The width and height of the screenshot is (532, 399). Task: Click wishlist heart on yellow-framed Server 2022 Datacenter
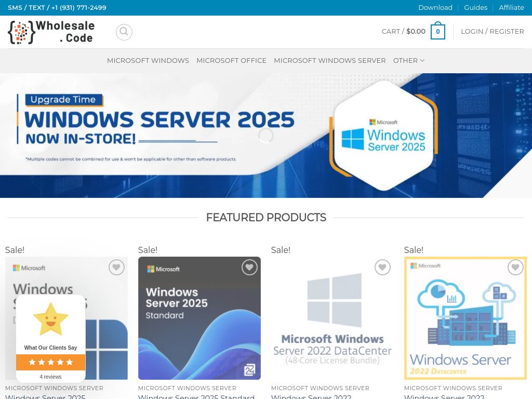click(515, 268)
